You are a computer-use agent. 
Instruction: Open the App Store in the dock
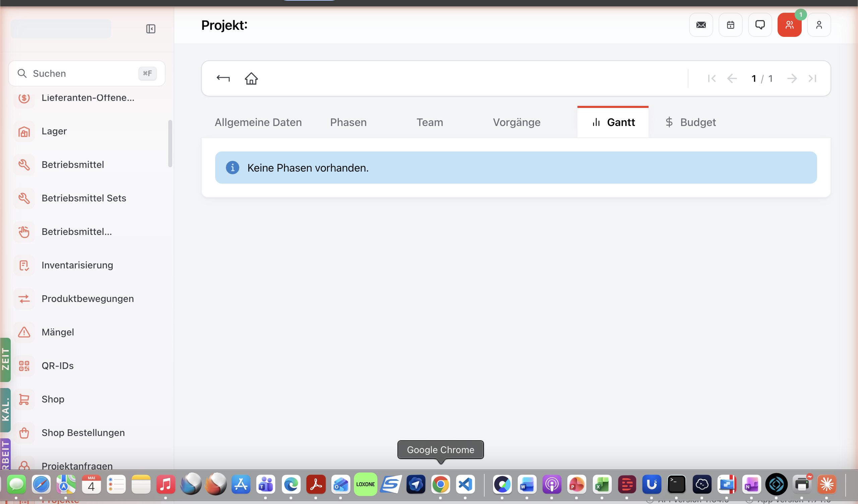[241, 485]
